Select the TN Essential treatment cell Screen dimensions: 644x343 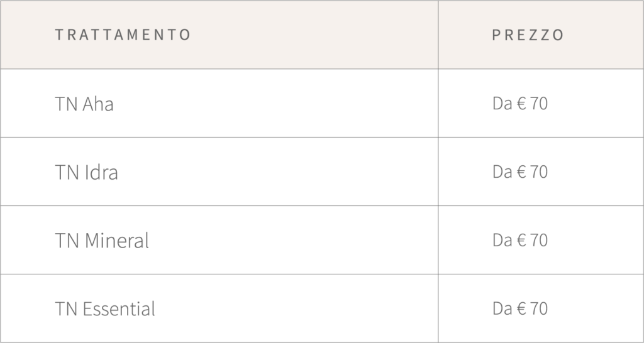105,309
